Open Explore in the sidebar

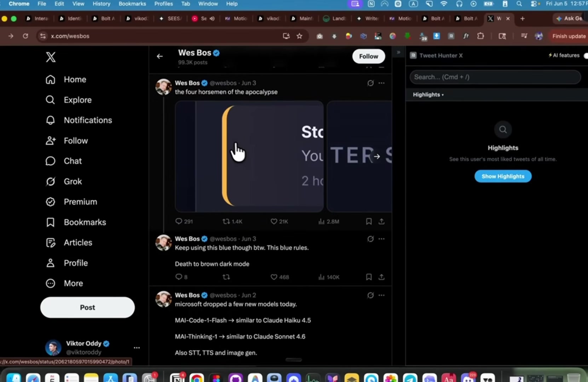pyautogui.click(x=69, y=100)
